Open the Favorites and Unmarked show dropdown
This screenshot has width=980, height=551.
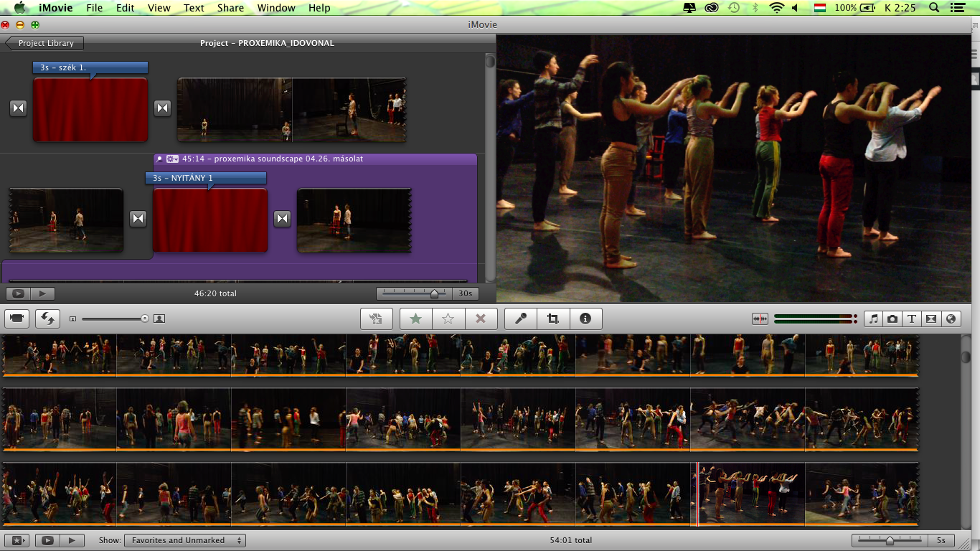[x=184, y=540]
